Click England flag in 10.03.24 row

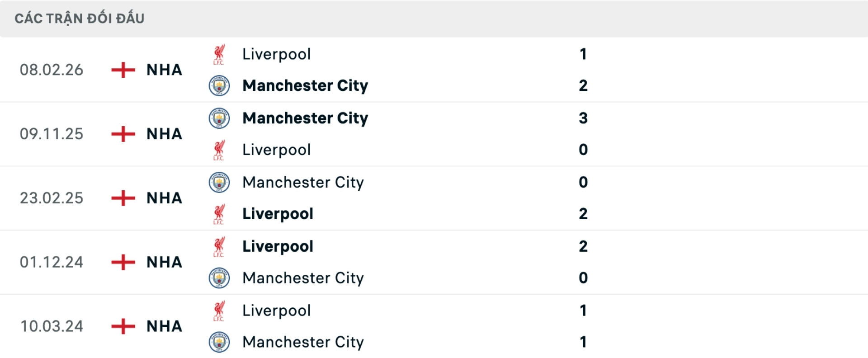click(x=123, y=326)
